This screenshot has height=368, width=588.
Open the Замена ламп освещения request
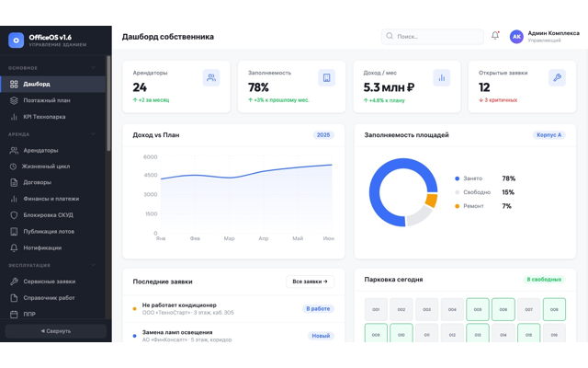(233, 332)
